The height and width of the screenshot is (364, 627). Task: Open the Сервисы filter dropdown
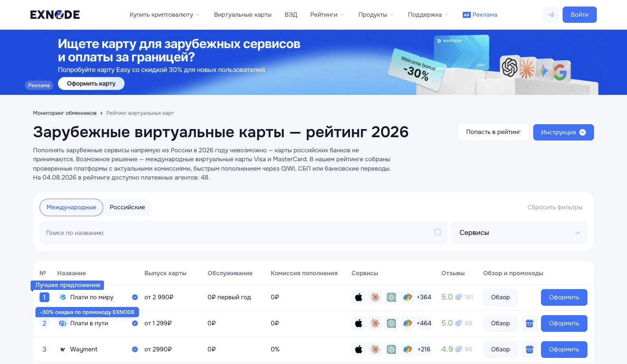tap(519, 233)
